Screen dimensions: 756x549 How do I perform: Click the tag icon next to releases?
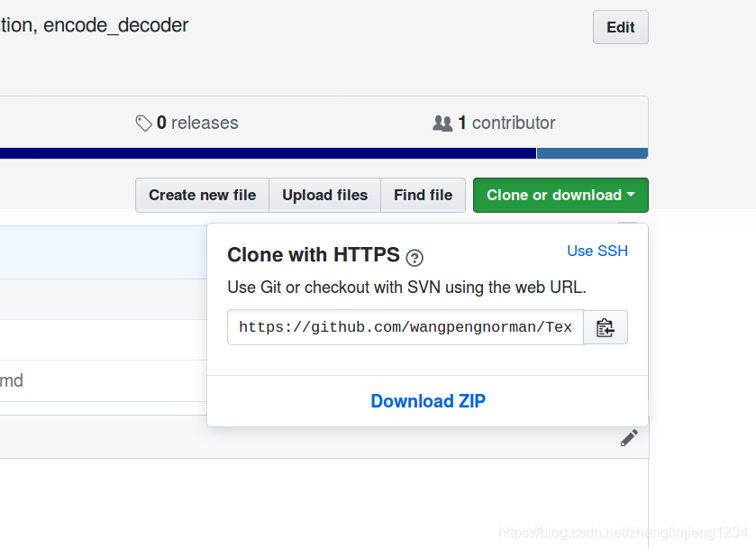click(x=143, y=124)
